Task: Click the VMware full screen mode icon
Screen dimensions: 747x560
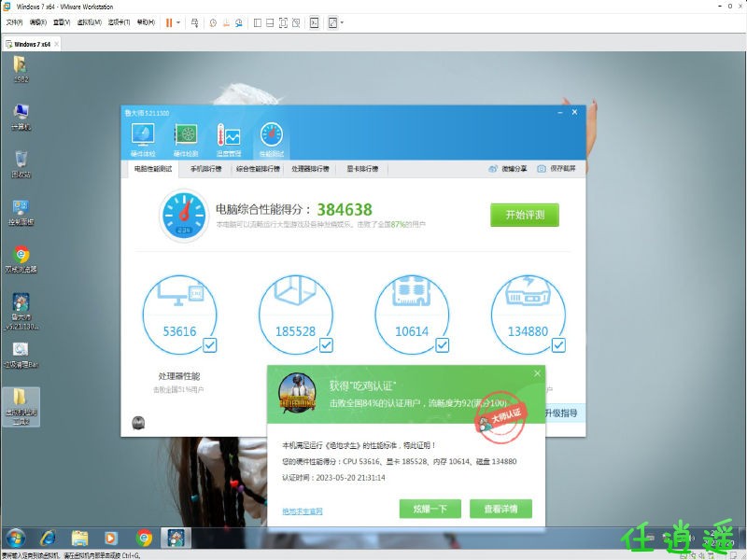Action: pyautogui.click(x=283, y=22)
